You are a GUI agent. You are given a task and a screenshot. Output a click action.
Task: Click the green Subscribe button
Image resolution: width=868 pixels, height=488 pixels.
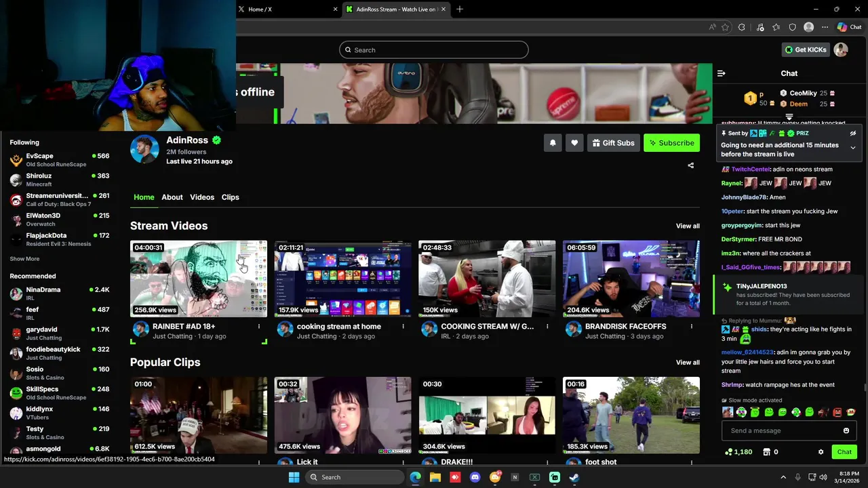pyautogui.click(x=671, y=143)
